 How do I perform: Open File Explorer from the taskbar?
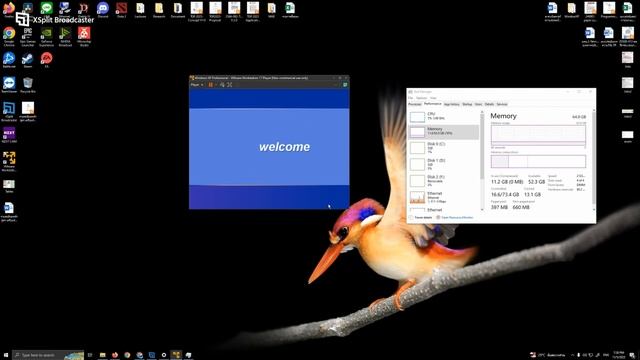[x=102, y=355]
